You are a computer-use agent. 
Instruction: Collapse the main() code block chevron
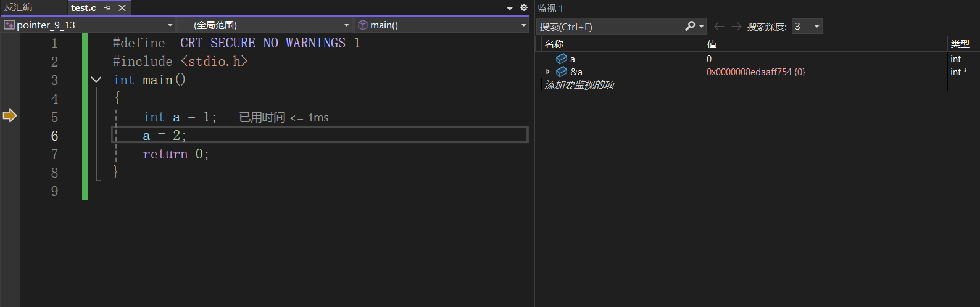(96, 80)
